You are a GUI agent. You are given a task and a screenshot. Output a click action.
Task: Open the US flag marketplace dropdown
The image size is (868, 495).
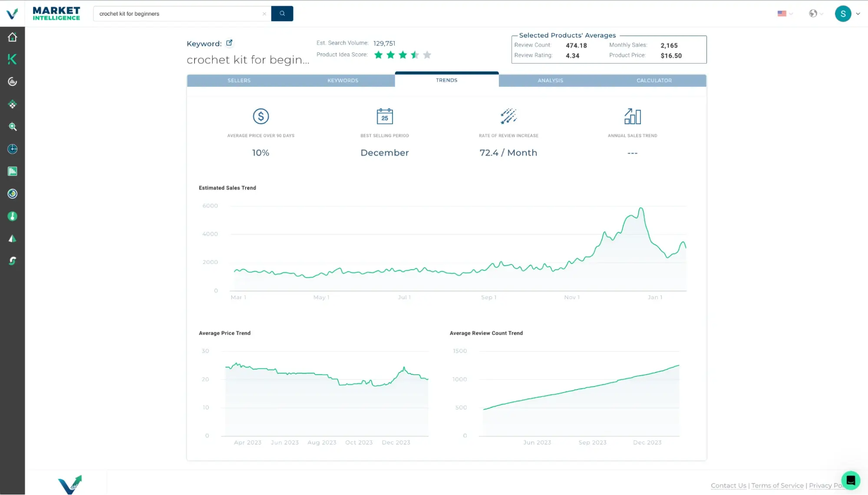click(x=785, y=13)
